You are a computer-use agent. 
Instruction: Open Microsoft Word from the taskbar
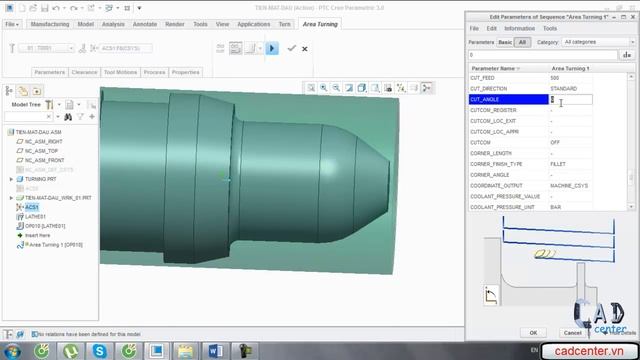(216, 351)
